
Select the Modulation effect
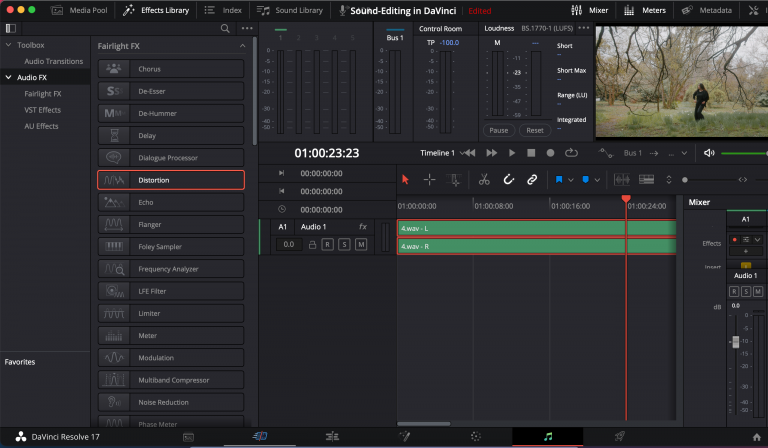[171, 358]
